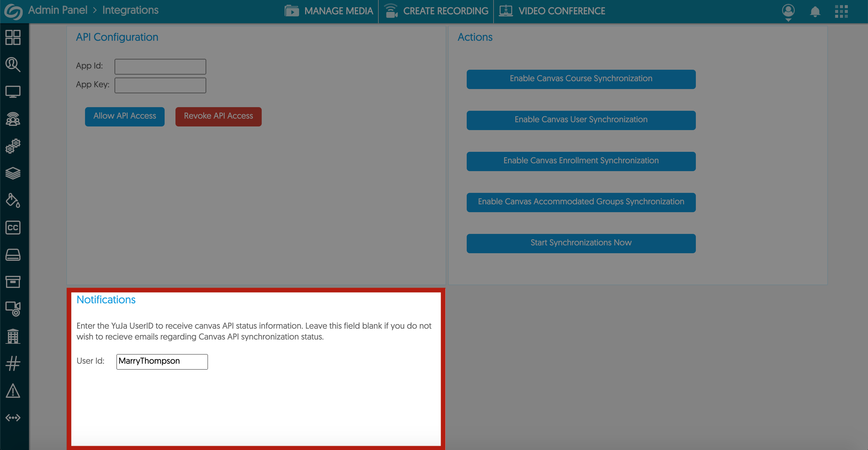
Task: Click Start Synchronizations Now
Action: (581, 243)
